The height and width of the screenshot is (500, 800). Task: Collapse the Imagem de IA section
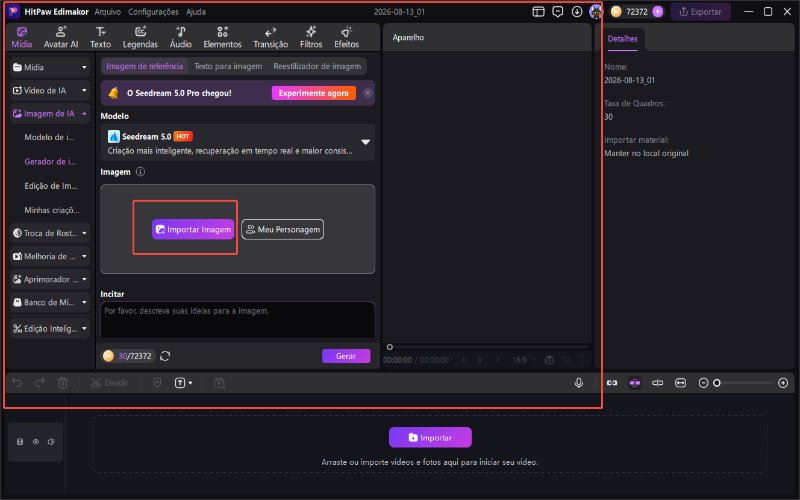tap(49, 114)
